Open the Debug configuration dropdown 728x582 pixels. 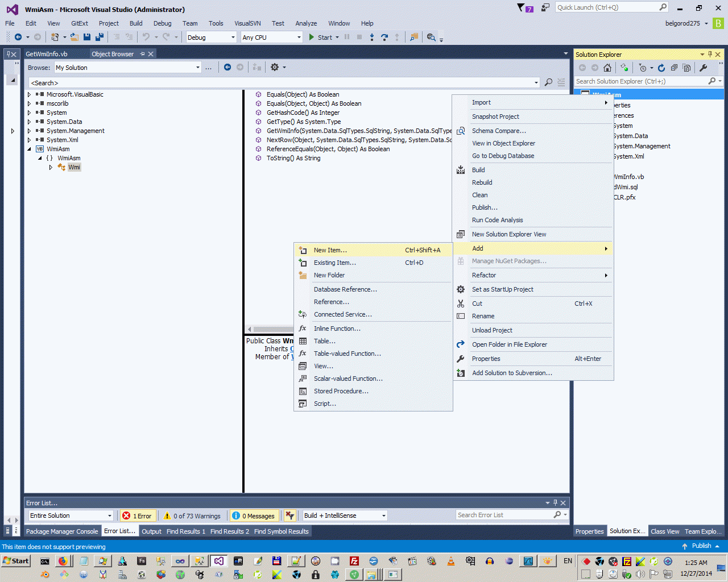211,37
